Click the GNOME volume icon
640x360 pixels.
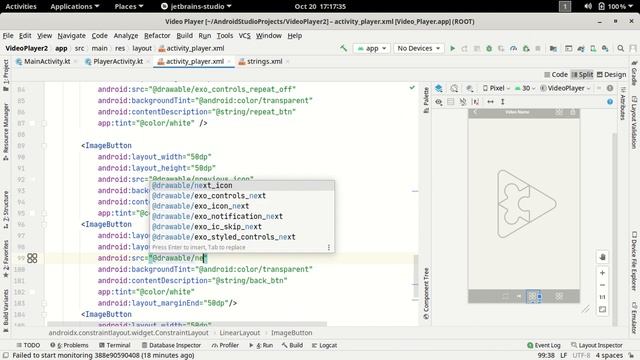click(588, 6)
